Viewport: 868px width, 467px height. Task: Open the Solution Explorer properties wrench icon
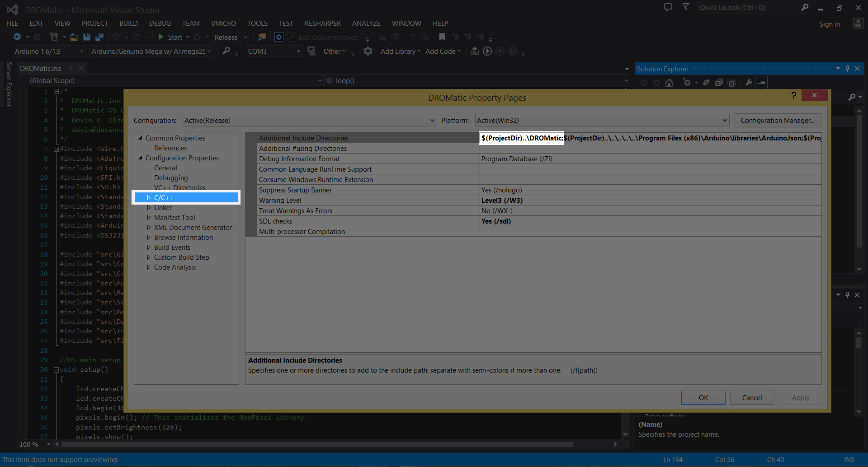click(749, 83)
